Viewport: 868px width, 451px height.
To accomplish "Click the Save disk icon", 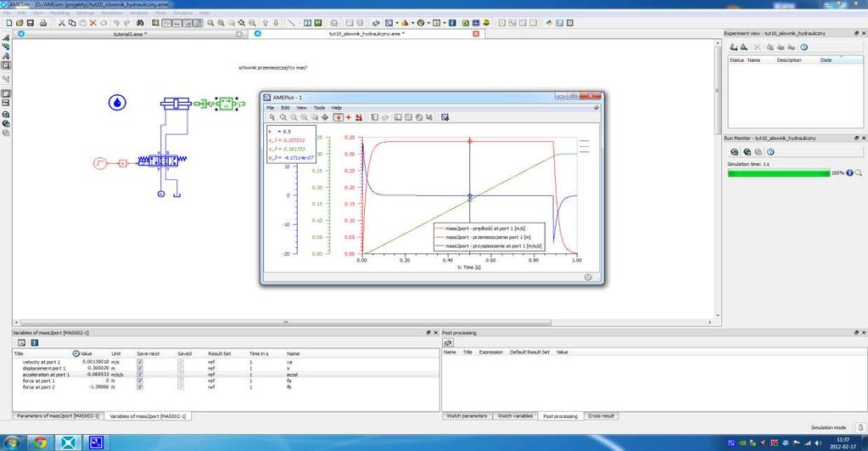I will point(31,23).
